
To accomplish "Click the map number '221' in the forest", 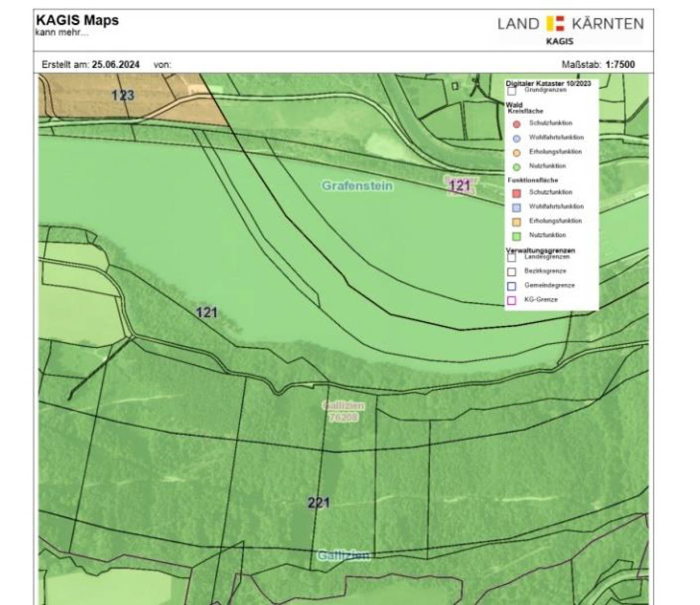I will 319,503.
